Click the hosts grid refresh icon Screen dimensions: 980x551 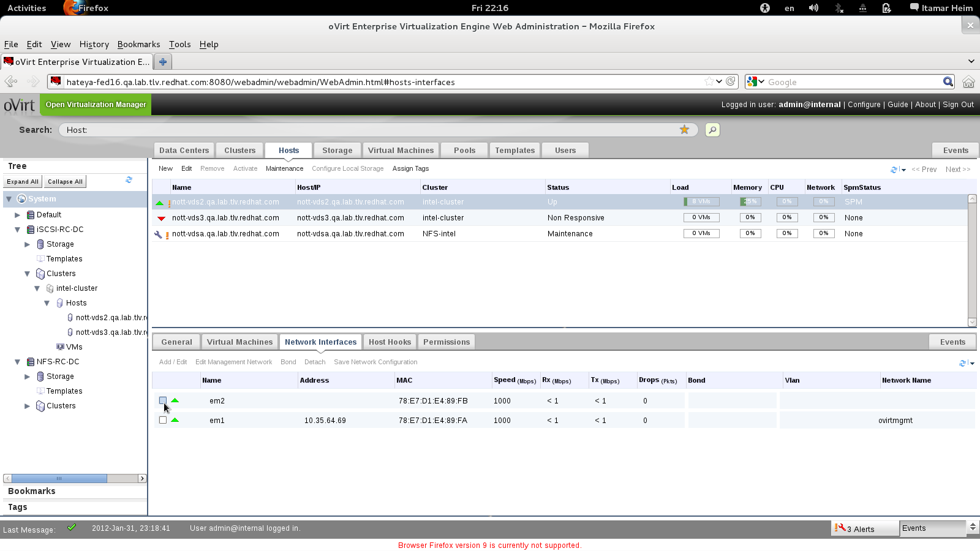coord(894,170)
